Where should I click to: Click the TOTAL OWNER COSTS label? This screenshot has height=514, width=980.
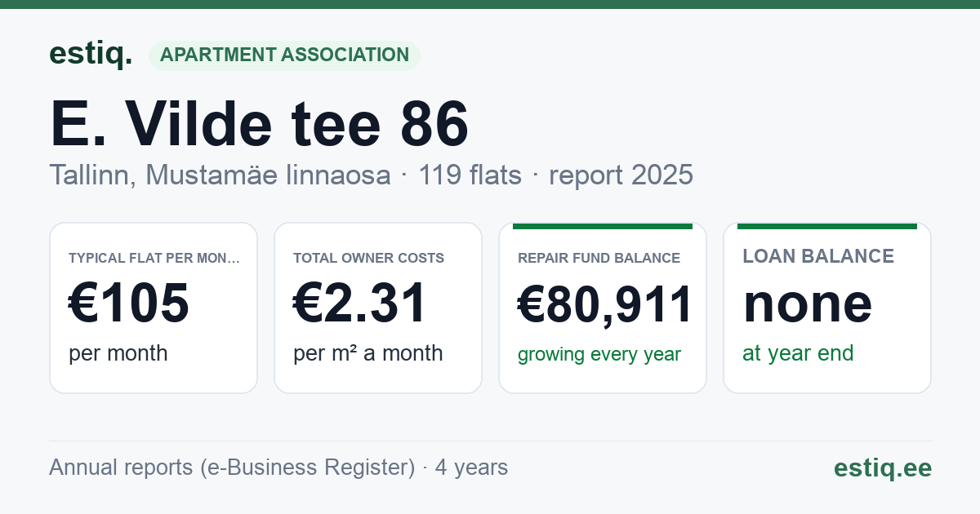(x=369, y=258)
